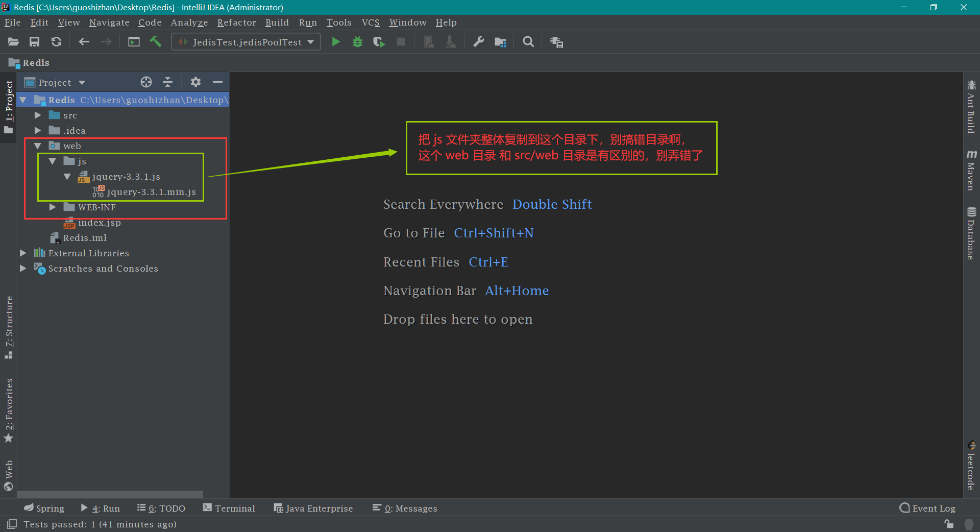
Task: Open the JedisTest.jedisPoolTest run configuration dropdown
Action: tap(246, 42)
